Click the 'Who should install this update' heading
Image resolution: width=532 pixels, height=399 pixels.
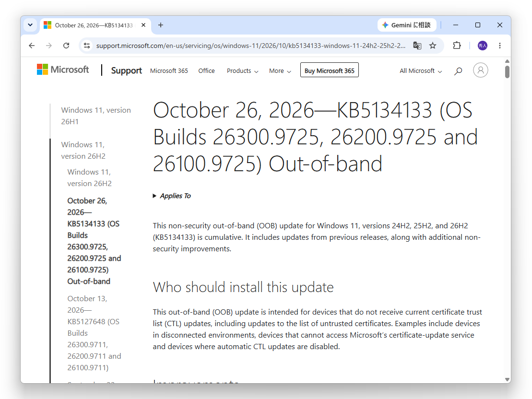coord(243,287)
